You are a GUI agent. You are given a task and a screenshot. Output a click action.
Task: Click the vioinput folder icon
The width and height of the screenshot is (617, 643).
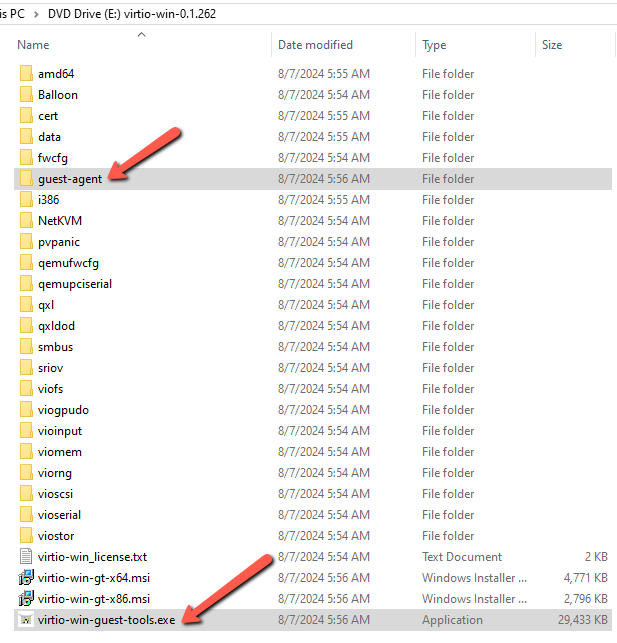pyautogui.click(x=26, y=431)
